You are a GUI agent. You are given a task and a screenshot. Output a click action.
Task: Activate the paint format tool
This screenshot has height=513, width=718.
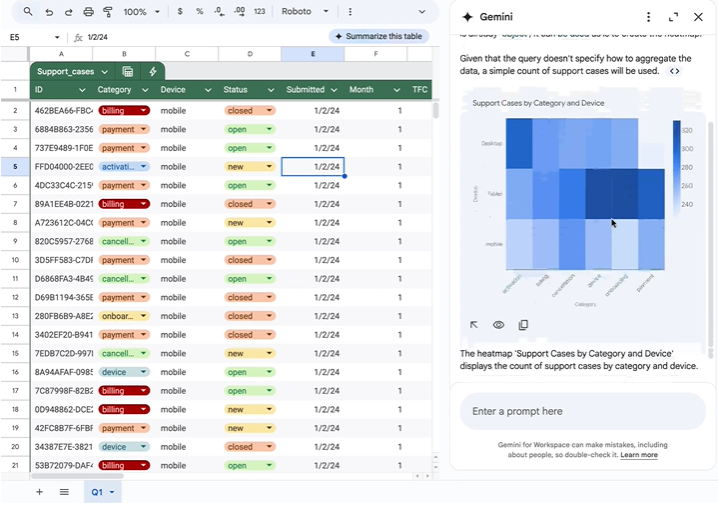coord(108,12)
